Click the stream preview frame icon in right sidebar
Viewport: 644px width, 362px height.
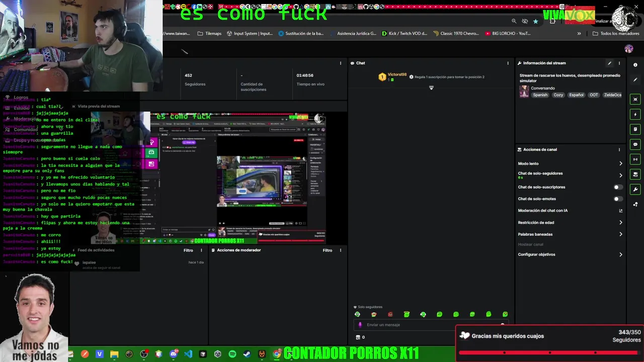(x=635, y=100)
